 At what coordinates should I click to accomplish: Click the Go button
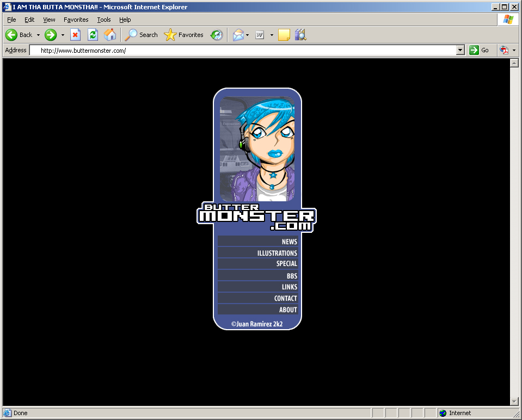coord(479,50)
